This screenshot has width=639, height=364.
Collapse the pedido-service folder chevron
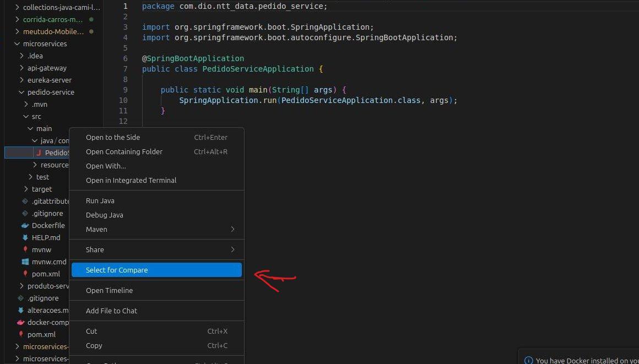click(21, 92)
